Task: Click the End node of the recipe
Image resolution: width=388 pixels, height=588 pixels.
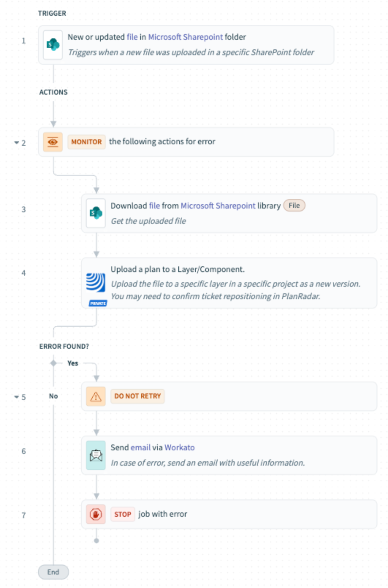Action: coord(53,572)
